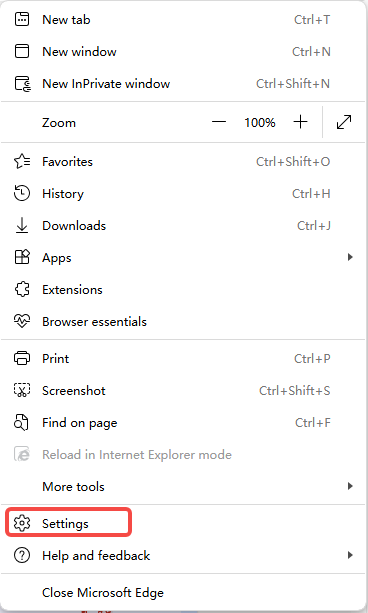Click the Print printer icon
368x613 pixels.
click(22, 358)
